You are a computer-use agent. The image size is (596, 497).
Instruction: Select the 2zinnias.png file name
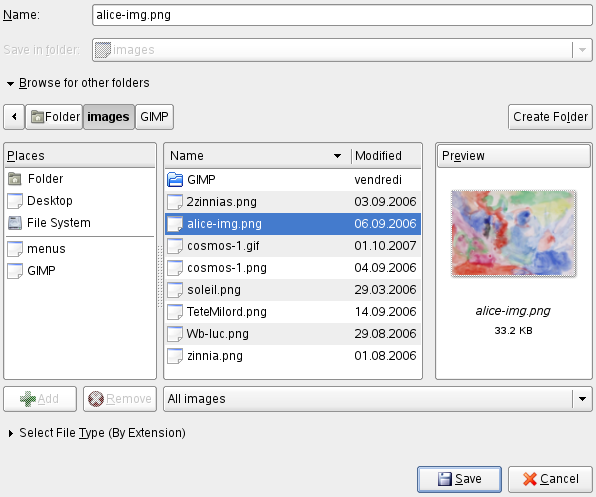(x=221, y=202)
